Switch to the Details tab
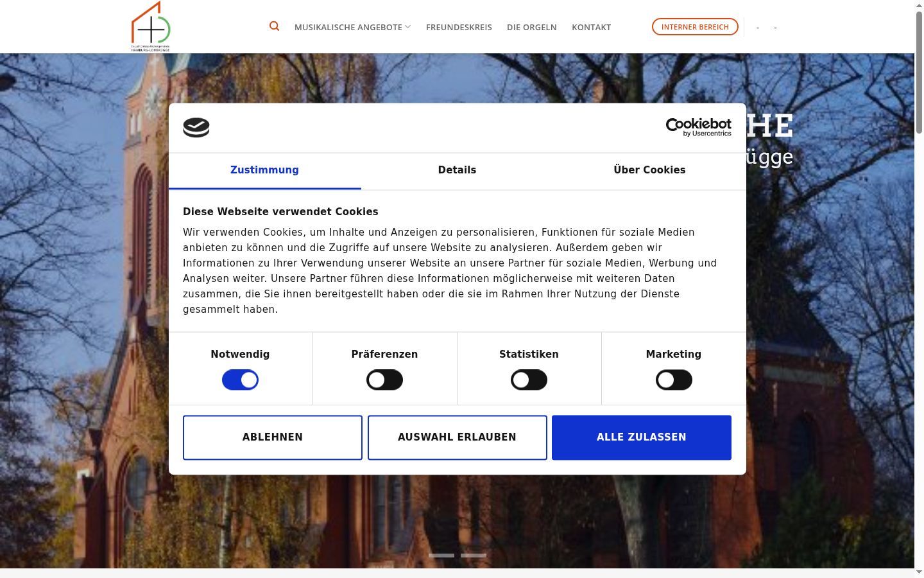The width and height of the screenshot is (924, 578). (x=457, y=170)
